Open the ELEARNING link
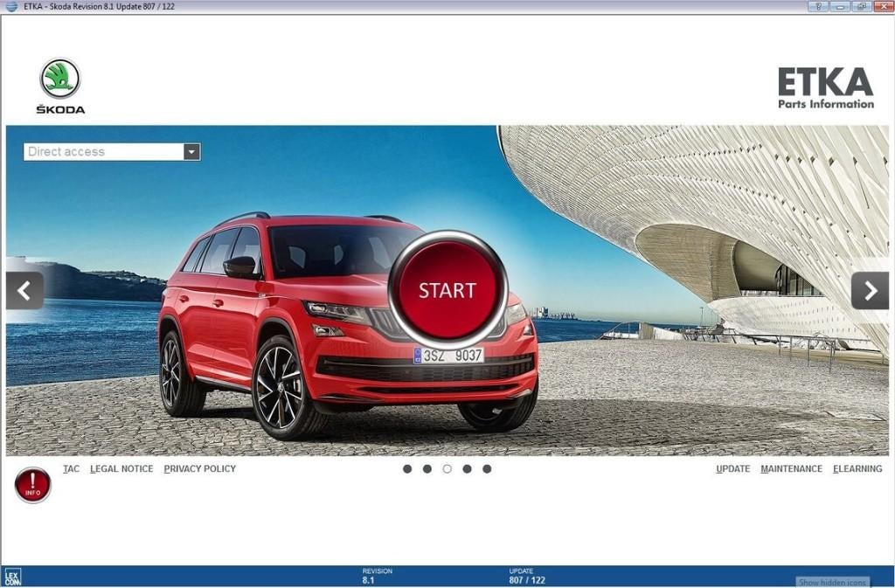 click(857, 468)
